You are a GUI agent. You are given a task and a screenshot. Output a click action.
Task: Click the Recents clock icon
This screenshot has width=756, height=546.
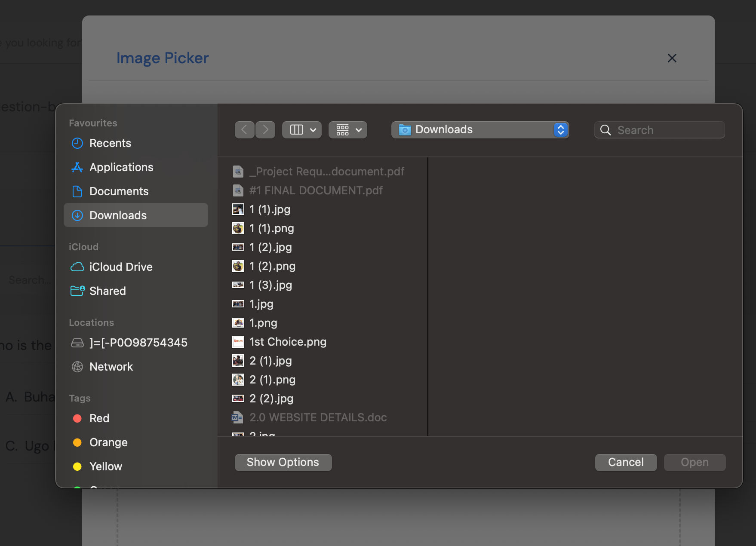tap(77, 143)
